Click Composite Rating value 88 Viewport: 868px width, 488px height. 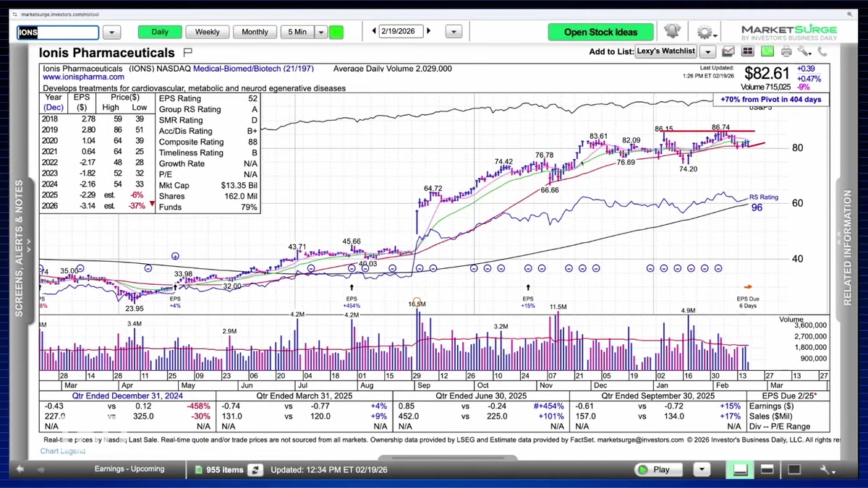[252, 142]
